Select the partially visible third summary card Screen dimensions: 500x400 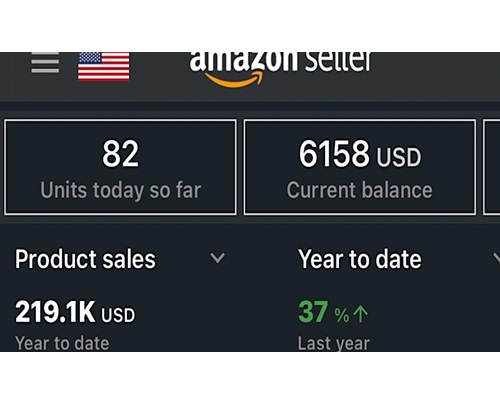(x=492, y=167)
